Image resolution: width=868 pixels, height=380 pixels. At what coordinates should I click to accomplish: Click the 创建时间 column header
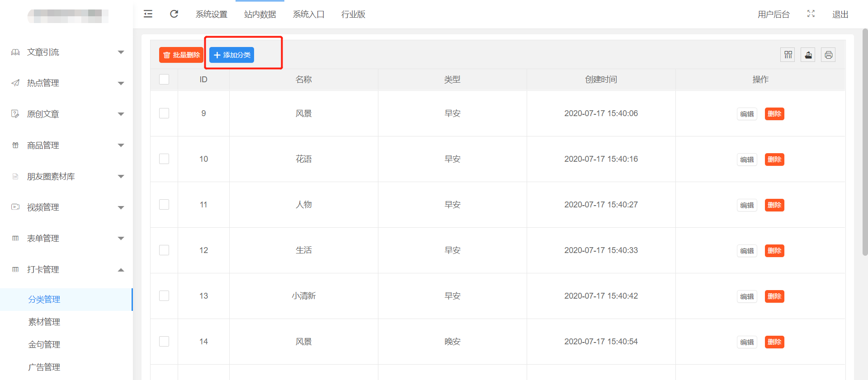pos(601,80)
